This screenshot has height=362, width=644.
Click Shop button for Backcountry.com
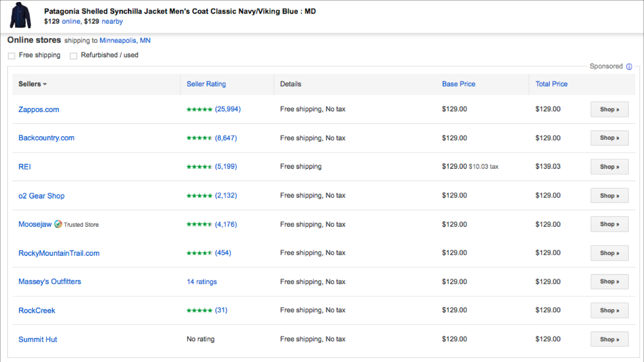click(x=609, y=138)
